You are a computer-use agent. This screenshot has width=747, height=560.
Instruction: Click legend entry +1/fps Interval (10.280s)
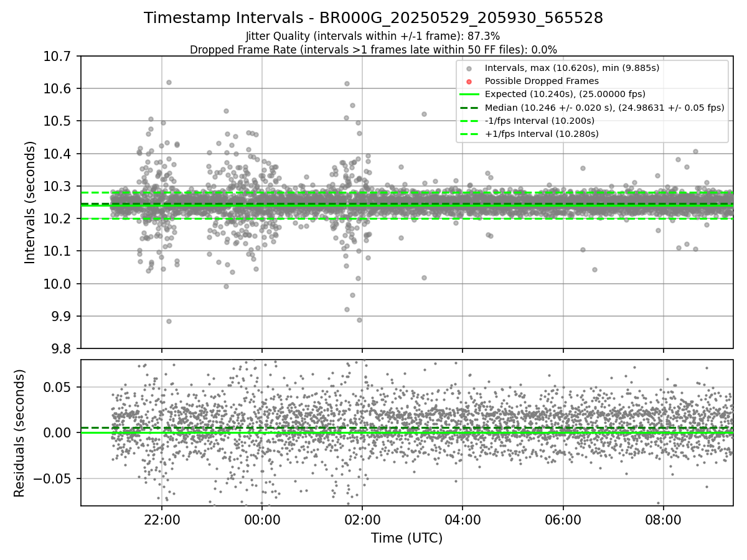pos(542,134)
